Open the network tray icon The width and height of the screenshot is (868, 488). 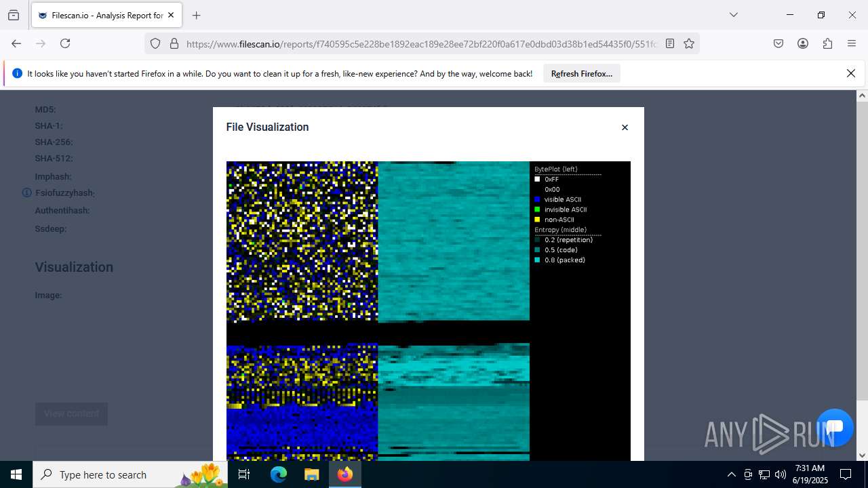764,474
